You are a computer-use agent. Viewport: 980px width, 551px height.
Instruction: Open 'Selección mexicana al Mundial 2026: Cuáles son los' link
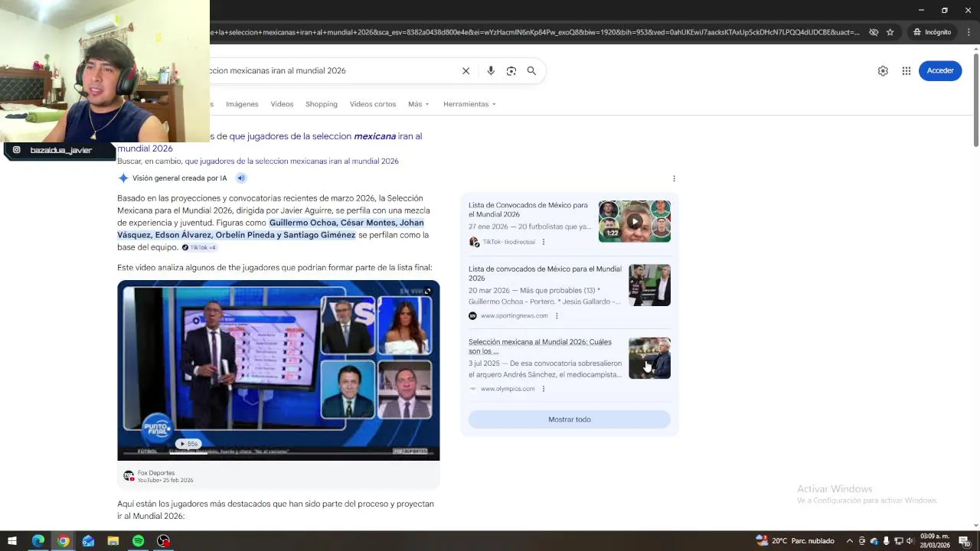click(x=540, y=347)
